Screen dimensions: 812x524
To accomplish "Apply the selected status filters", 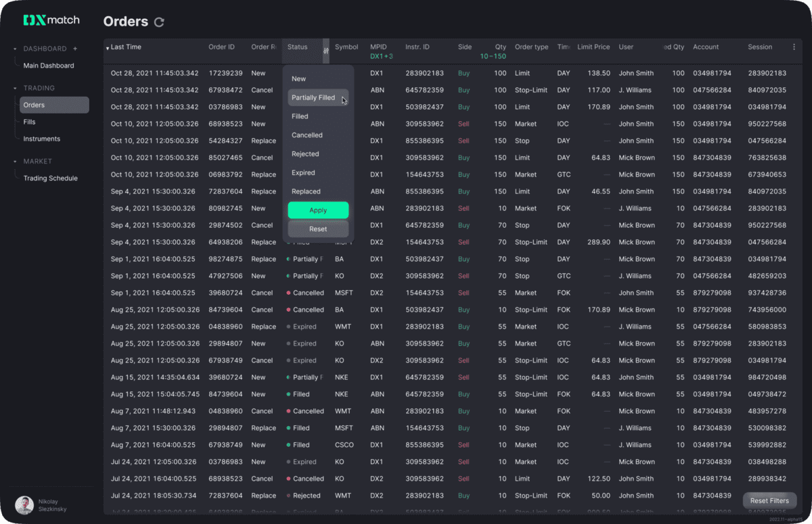I will [x=318, y=210].
